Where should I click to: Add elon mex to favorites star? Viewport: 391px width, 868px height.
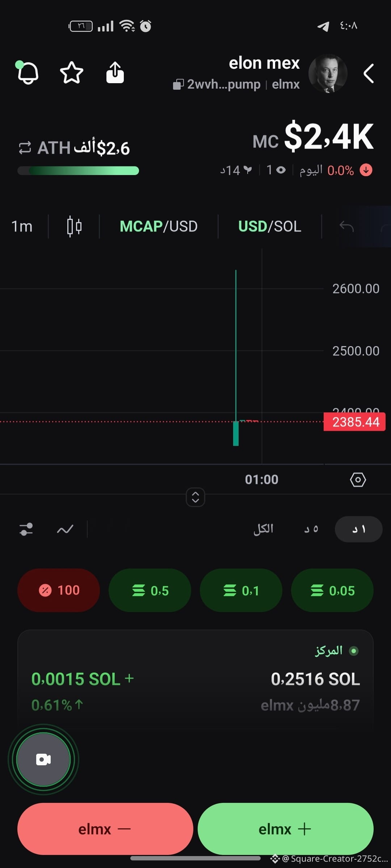coord(71,73)
